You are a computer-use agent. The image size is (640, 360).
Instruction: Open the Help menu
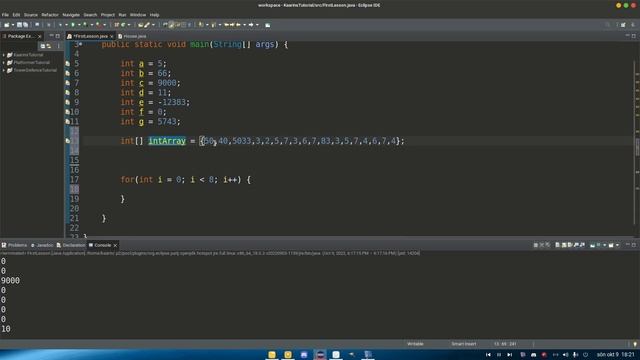click(154, 15)
